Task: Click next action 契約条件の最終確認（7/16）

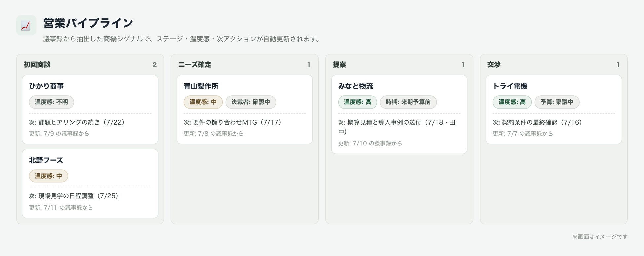Action: (x=538, y=122)
